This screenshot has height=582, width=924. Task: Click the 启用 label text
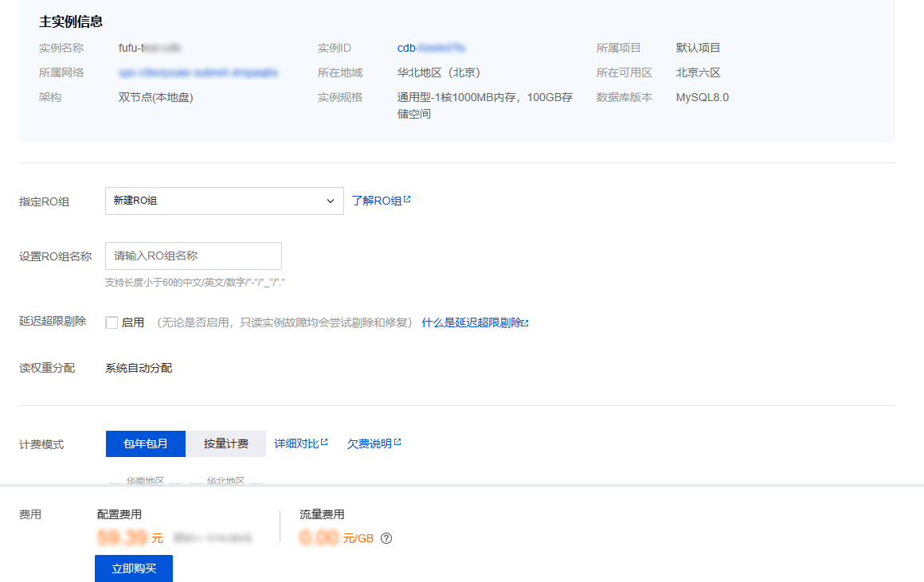coord(133,322)
